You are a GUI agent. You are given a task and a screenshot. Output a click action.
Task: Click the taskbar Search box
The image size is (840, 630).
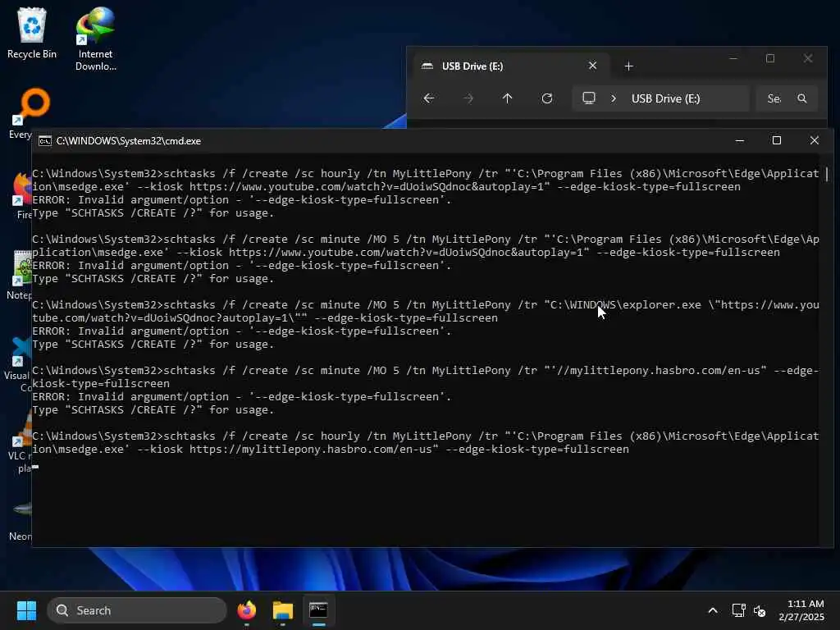(x=137, y=610)
